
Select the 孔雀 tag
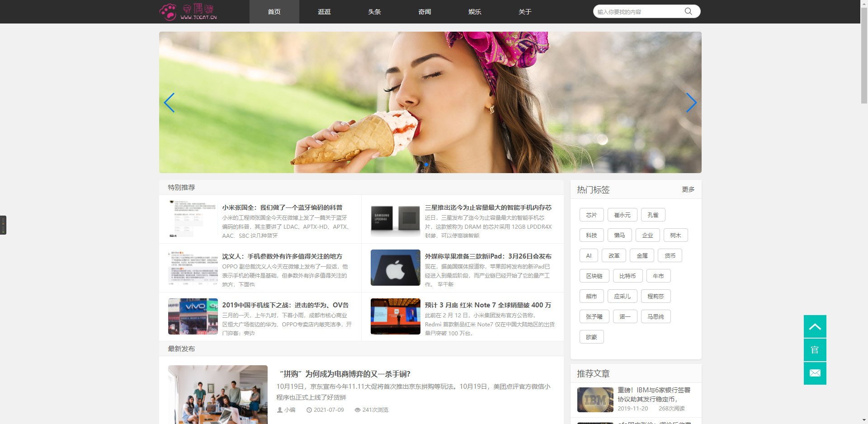point(653,215)
